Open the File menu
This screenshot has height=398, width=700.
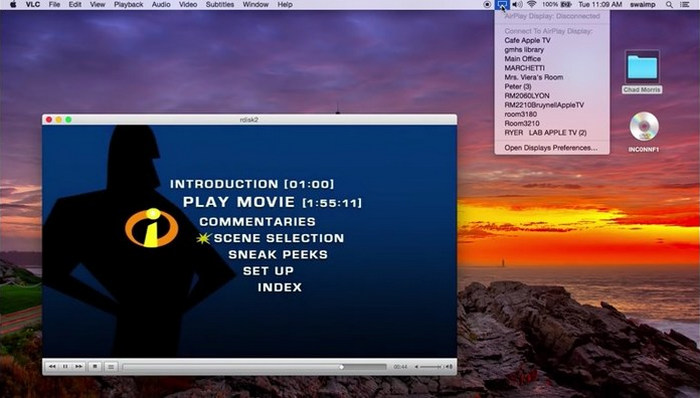pos(54,4)
